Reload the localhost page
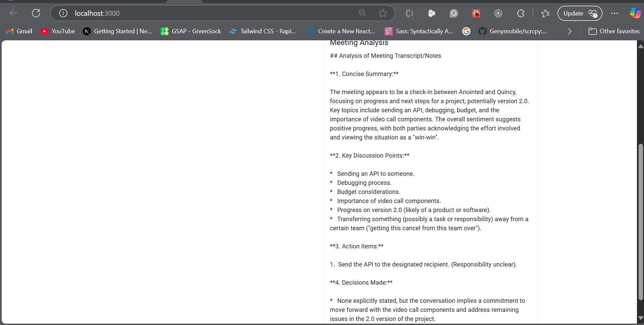This screenshot has width=644, height=325. click(x=36, y=13)
